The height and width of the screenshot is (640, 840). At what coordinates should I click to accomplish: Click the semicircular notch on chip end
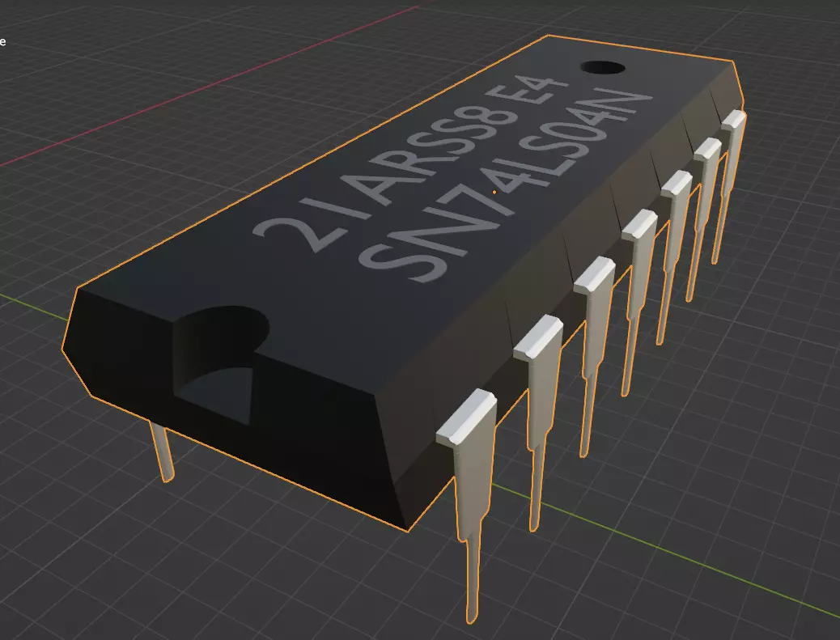click(221, 364)
